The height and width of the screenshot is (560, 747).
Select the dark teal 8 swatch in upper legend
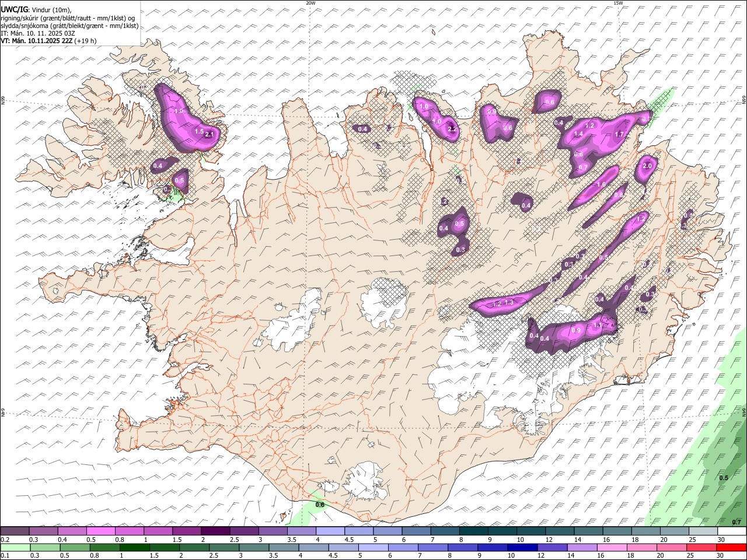pyautogui.click(x=473, y=531)
